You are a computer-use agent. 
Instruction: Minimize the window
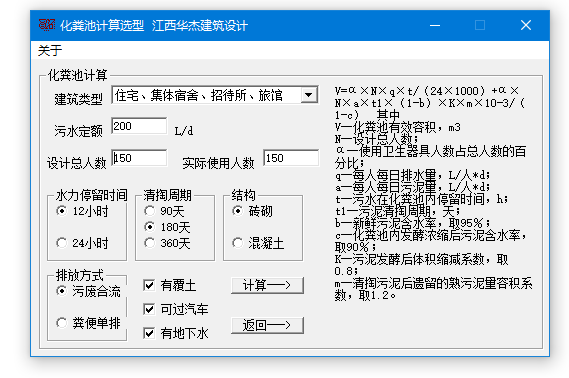435,25
